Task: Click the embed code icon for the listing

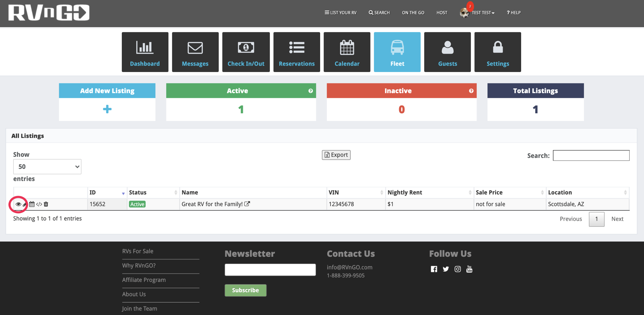Action: [x=39, y=204]
